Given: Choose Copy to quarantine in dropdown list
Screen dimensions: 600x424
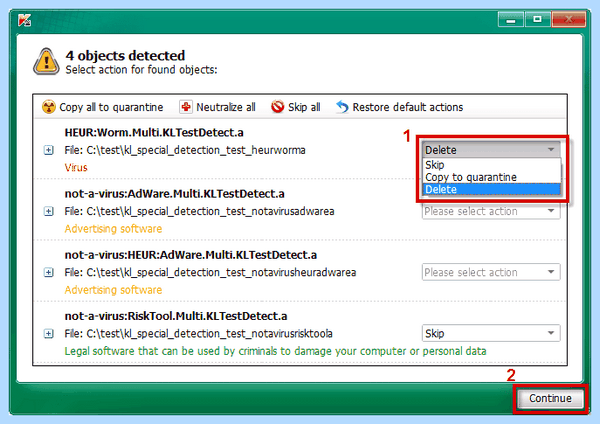Looking at the screenshot, I should (x=491, y=177).
